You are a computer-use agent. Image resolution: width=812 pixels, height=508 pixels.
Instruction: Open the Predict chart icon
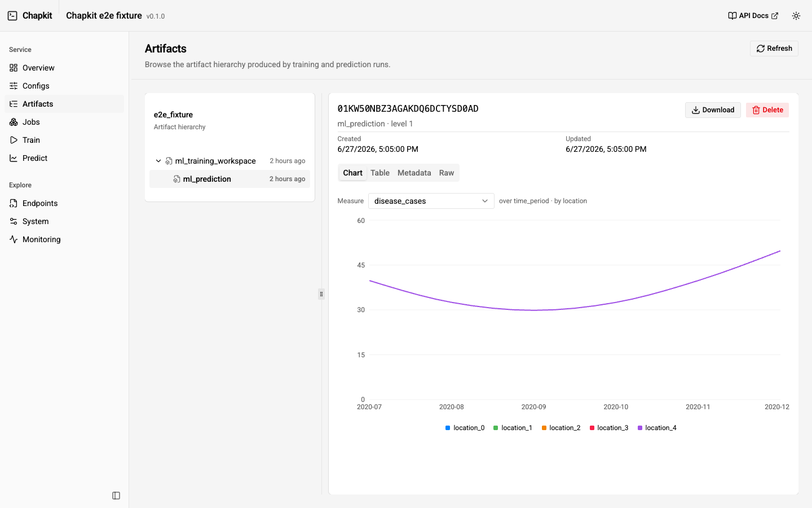coord(14,158)
